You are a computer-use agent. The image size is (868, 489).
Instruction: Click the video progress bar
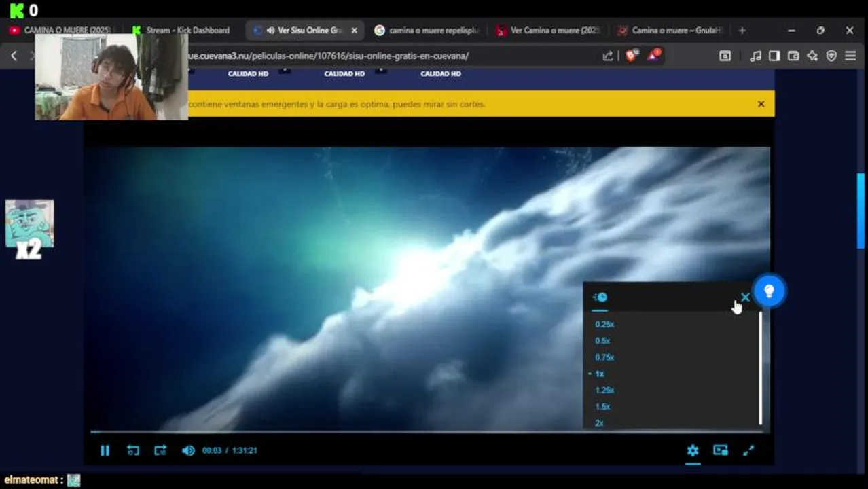tap(427, 431)
